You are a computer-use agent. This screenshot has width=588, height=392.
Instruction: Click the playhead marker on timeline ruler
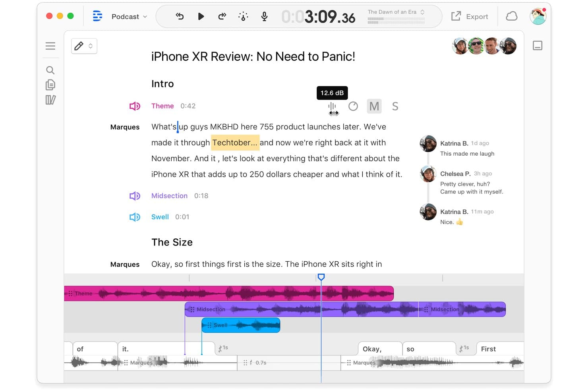pos(321,277)
